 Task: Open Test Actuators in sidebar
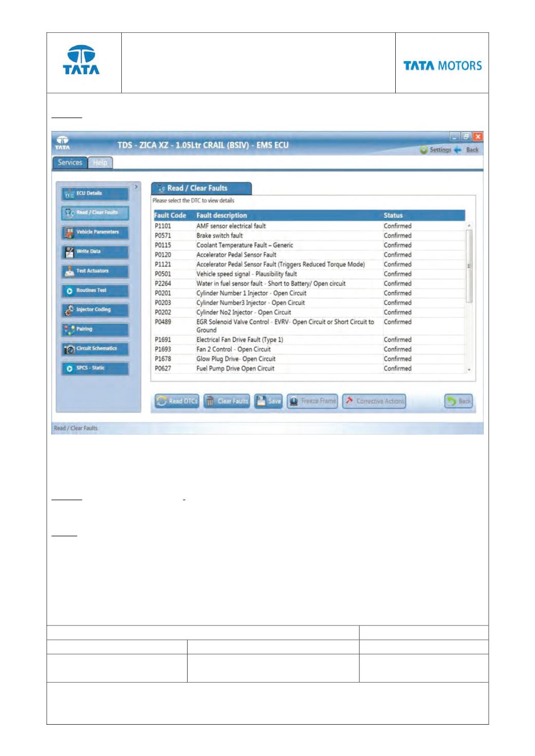click(95, 271)
